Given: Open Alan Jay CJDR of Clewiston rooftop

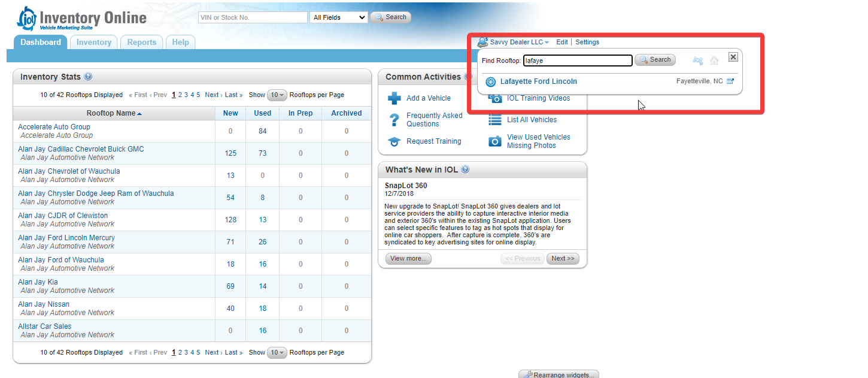Looking at the screenshot, I should [63, 216].
